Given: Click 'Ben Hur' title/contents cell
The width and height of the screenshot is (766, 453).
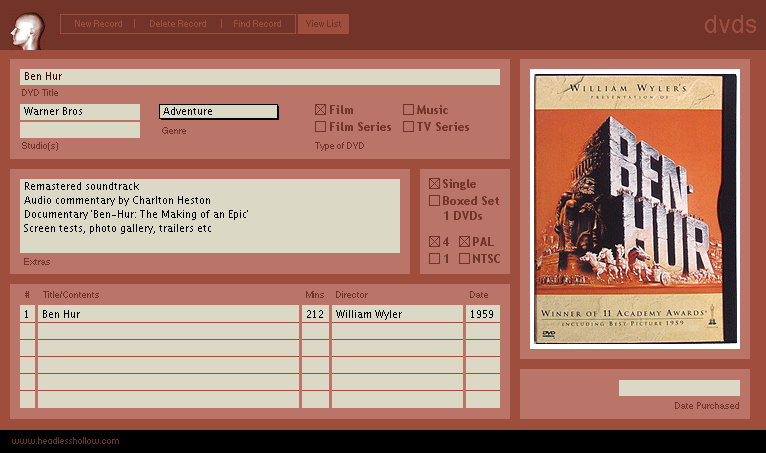Looking at the screenshot, I should pos(169,314).
